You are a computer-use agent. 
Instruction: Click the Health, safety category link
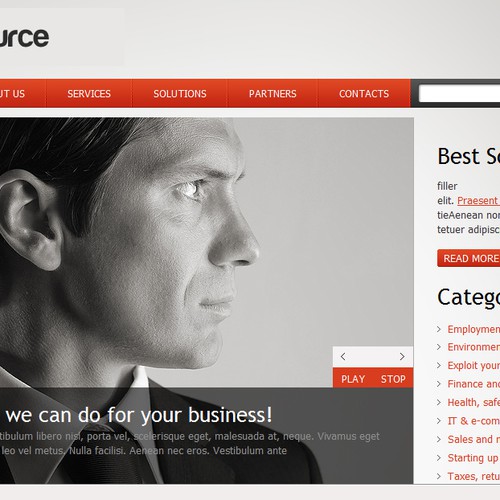[x=474, y=402]
